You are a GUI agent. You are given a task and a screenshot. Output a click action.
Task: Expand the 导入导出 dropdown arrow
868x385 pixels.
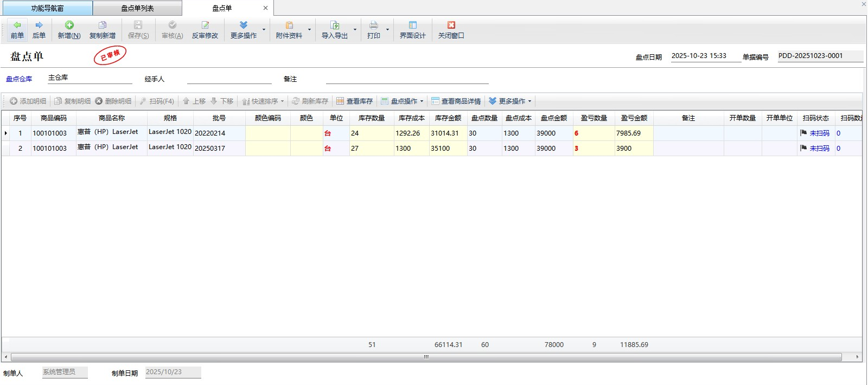point(355,30)
